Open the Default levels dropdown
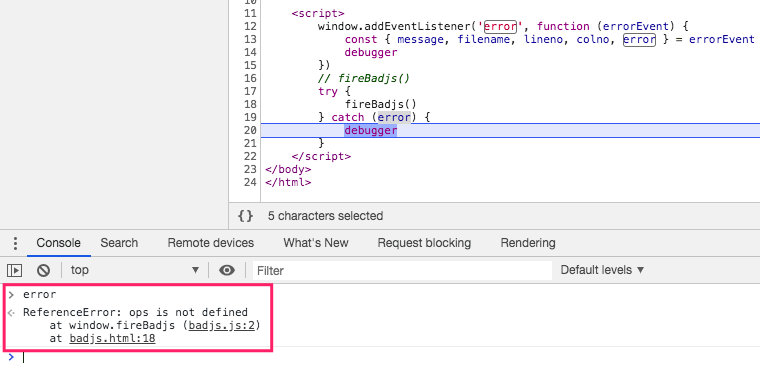The width and height of the screenshot is (760, 378). click(x=602, y=270)
